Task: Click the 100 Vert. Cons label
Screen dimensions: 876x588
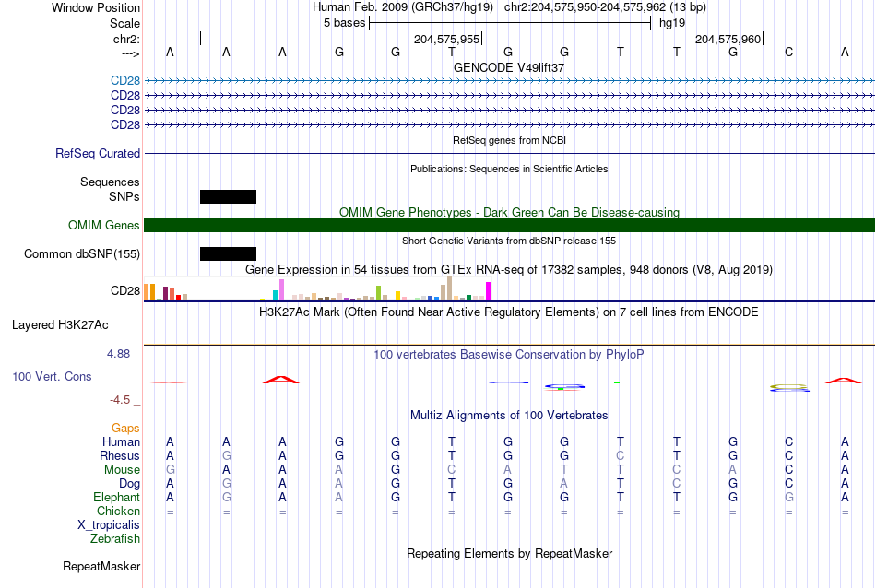Action: (52, 376)
